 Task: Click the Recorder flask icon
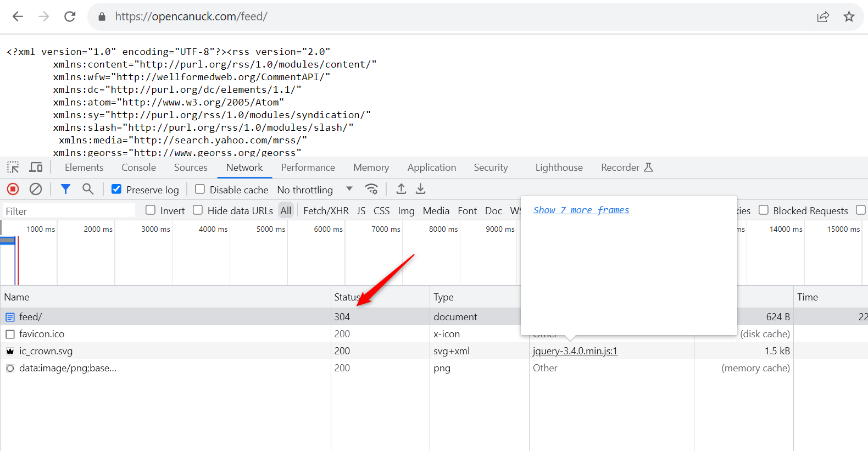pyautogui.click(x=648, y=168)
